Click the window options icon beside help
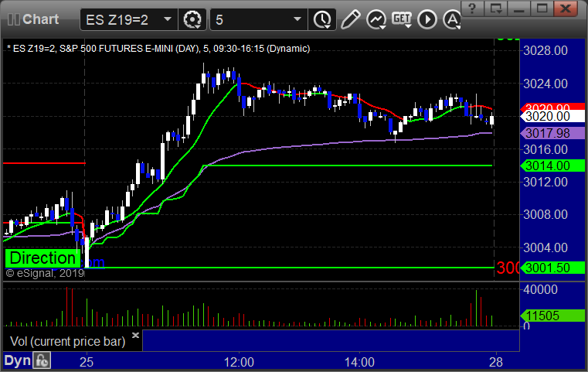 pos(495,9)
